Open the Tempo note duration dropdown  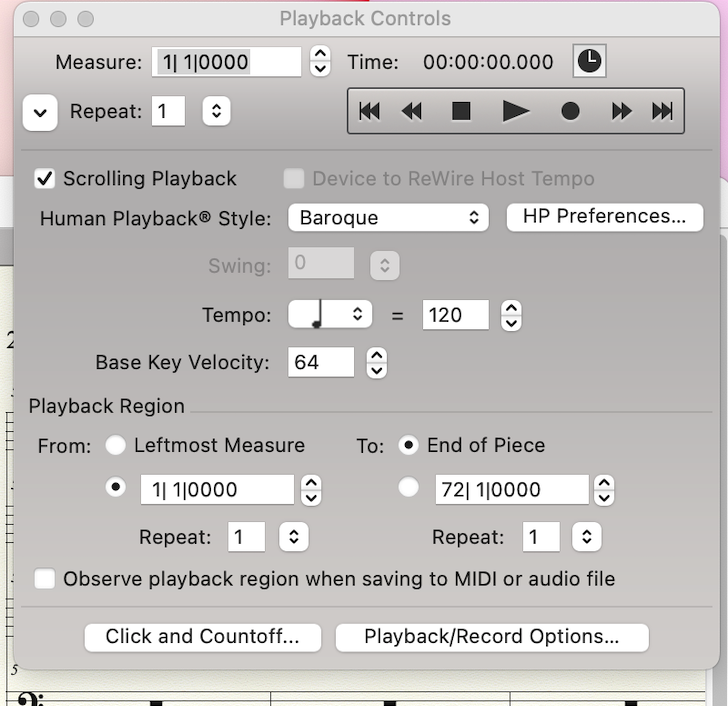click(330, 315)
